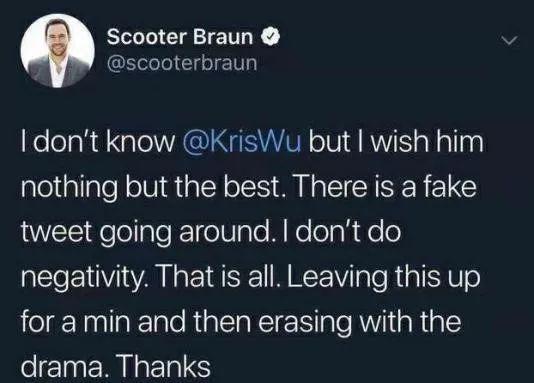This screenshot has height=383, width=534.
Task: Open Scooter Braun's profile picture
Action: coord(58,51)
